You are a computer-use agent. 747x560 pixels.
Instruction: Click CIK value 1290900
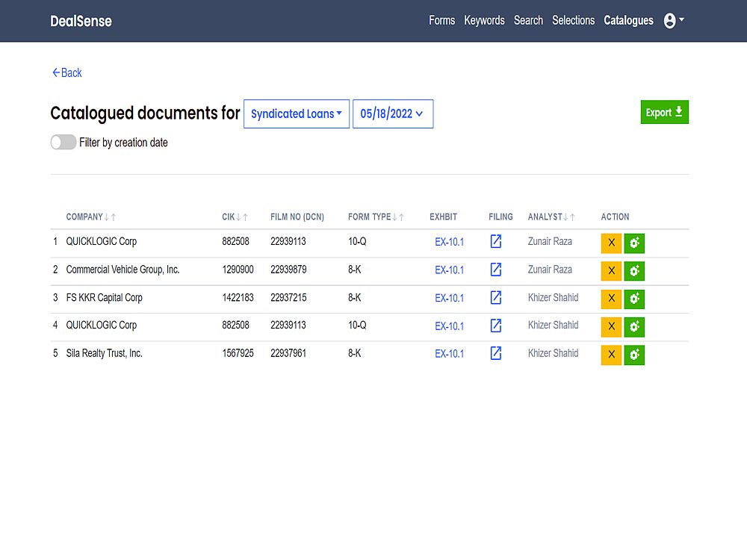[x=238, y=270]
